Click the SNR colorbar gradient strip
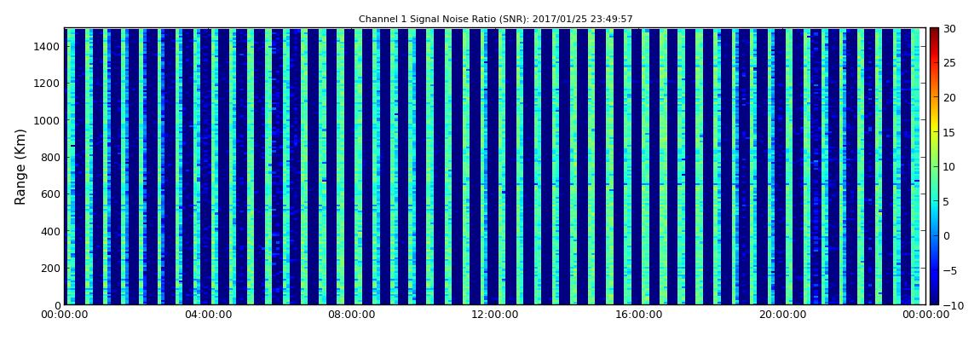980x347 pixels. point(934,166)
